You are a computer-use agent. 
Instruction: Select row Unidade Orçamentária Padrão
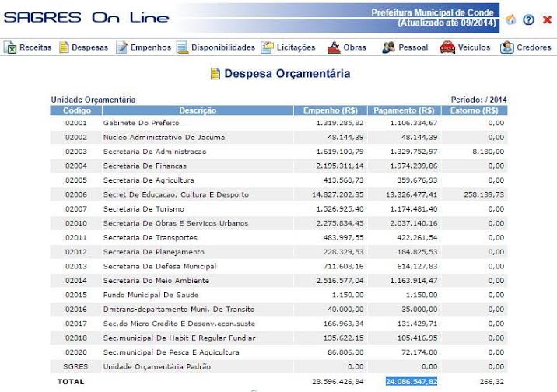point(278,366)
